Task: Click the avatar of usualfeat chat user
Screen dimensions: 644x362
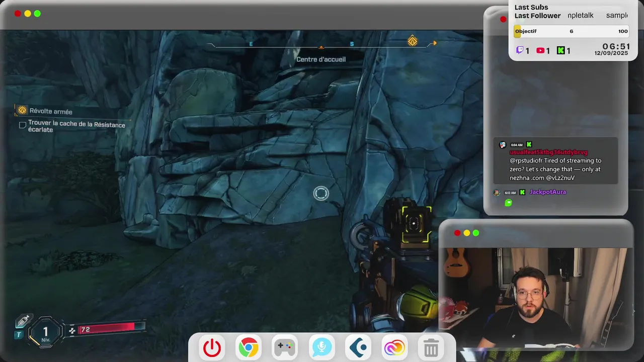Action: [x=502, y=145]
